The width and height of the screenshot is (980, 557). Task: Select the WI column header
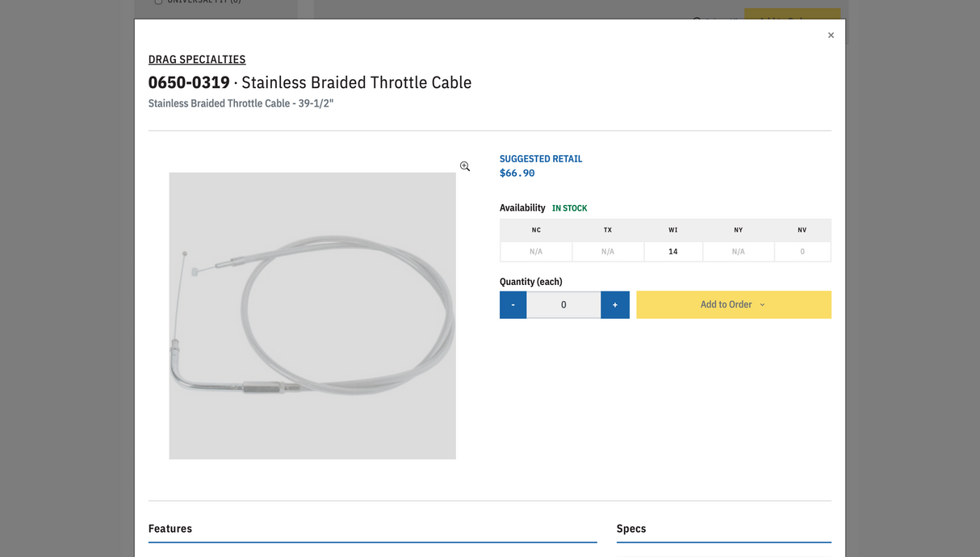point(673,230)
